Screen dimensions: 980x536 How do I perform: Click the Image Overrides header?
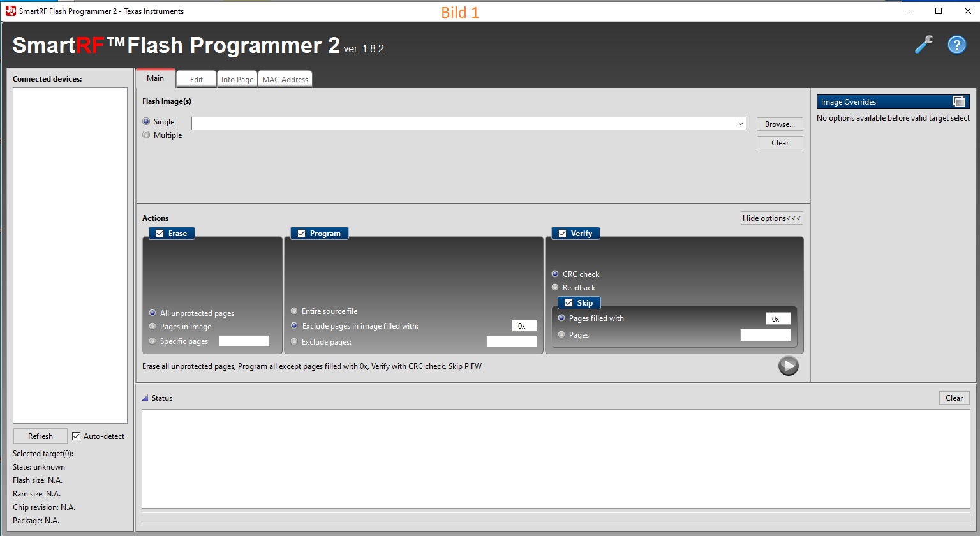pos(893,102)
